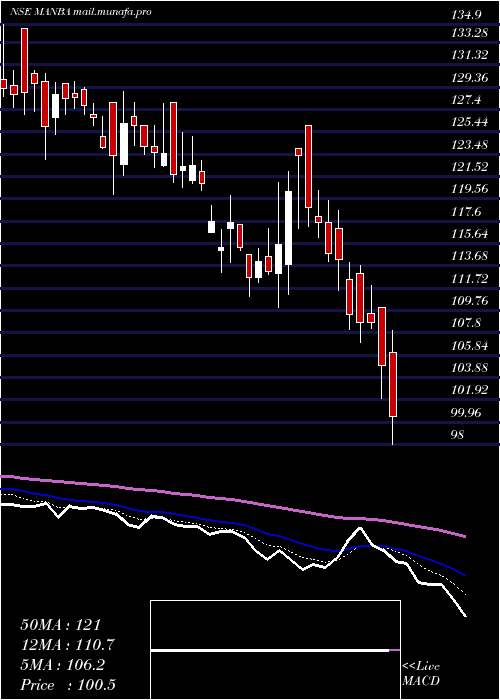500x700 pixels.
Task: Click the 117.6 price axis label
Action: click(467, 212)
